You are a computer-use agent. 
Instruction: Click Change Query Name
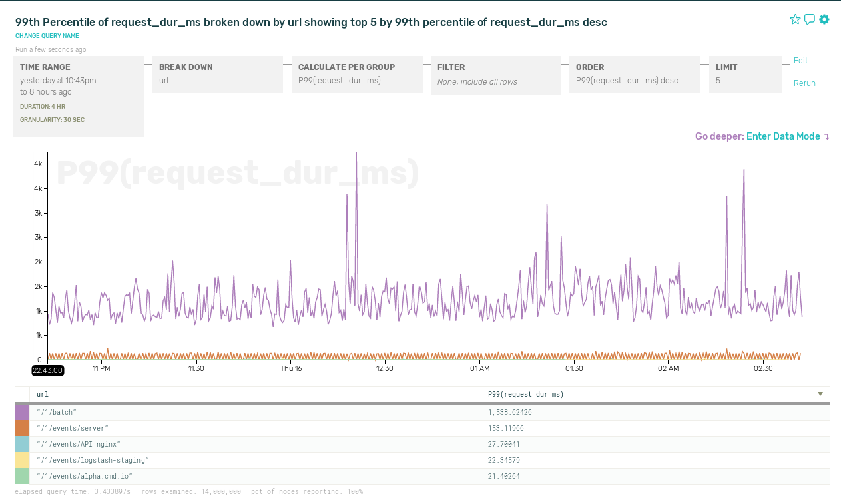pos(47,36)
